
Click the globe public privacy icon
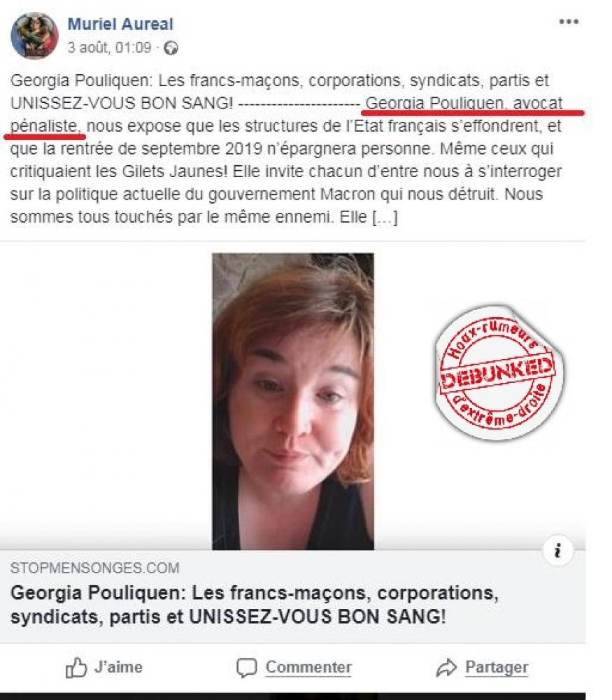click(x=171, y=48)
